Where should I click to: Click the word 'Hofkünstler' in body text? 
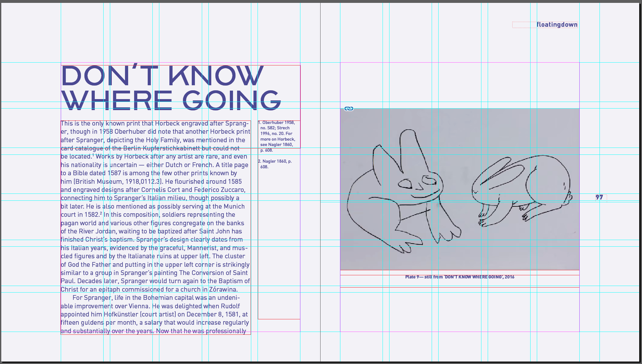click(121, 314)
